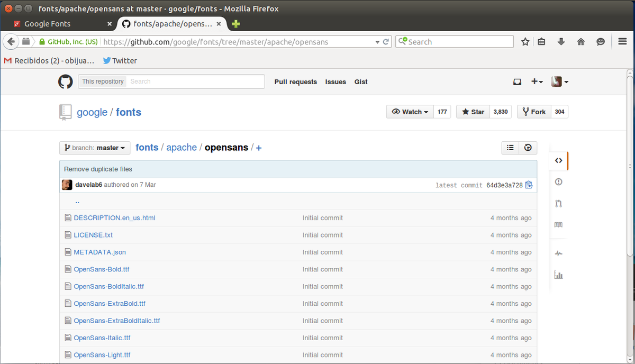
Task: Open the Pull requests icon in sidebar
Action: pyautogui.click(x=558, y=203)
